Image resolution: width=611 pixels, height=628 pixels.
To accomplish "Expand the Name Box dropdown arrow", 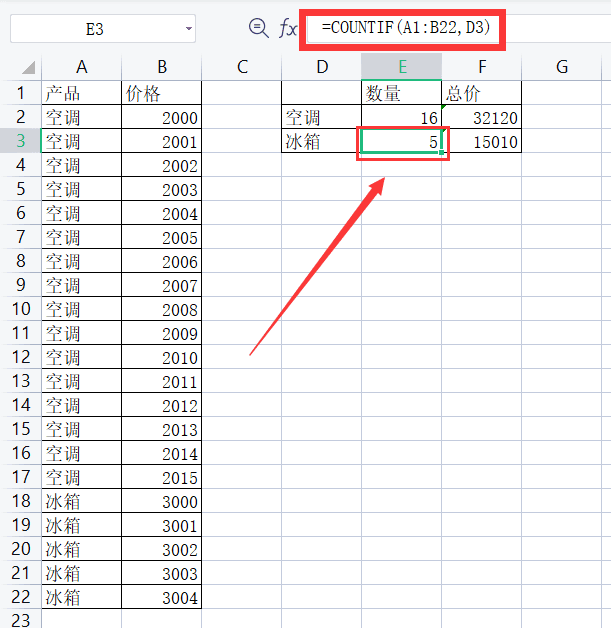I will tap(189, 28).
